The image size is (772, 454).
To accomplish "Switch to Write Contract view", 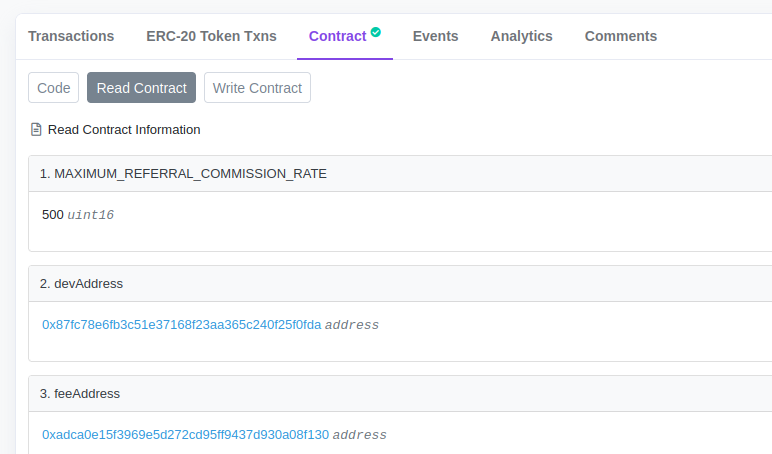I will click(x=257, y=88).
